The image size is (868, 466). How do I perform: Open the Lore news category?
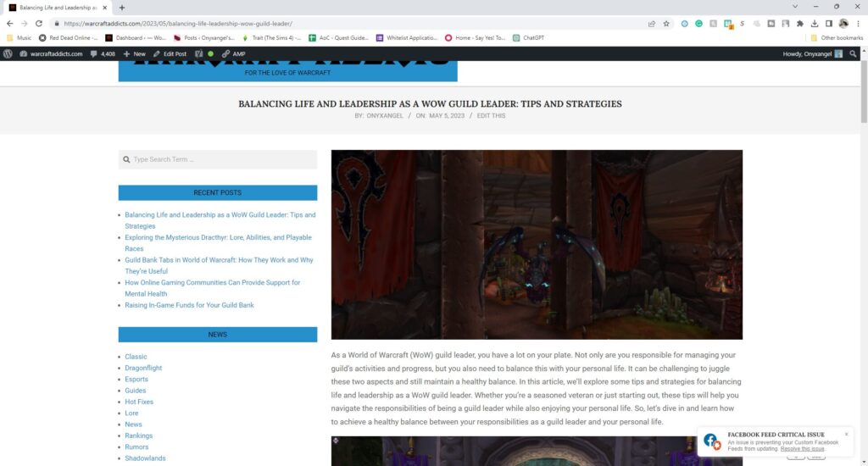131,413
